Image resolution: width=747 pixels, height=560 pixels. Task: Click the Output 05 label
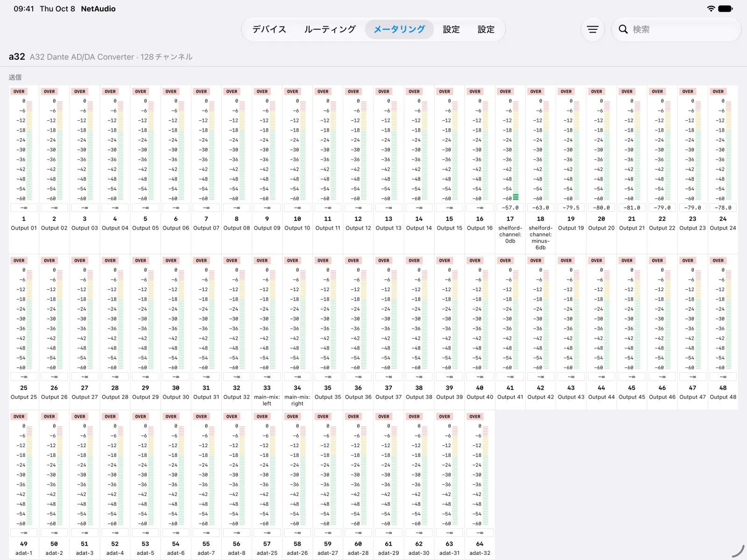145,228
